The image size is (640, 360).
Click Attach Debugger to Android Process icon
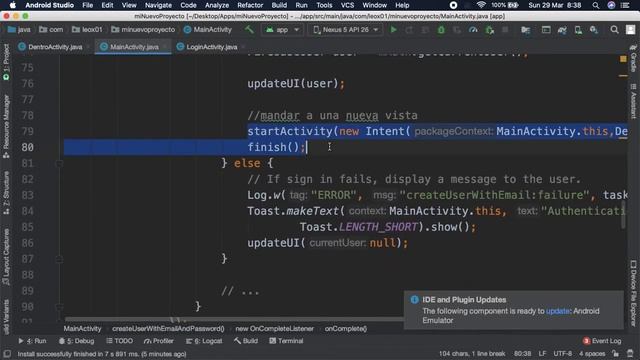(x=489, y=30)
